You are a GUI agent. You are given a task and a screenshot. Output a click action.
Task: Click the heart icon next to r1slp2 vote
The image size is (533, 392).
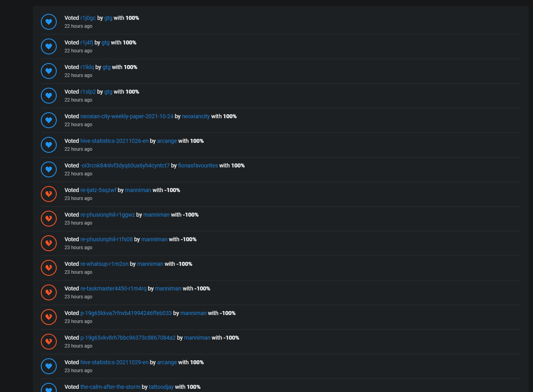point(49,96)
